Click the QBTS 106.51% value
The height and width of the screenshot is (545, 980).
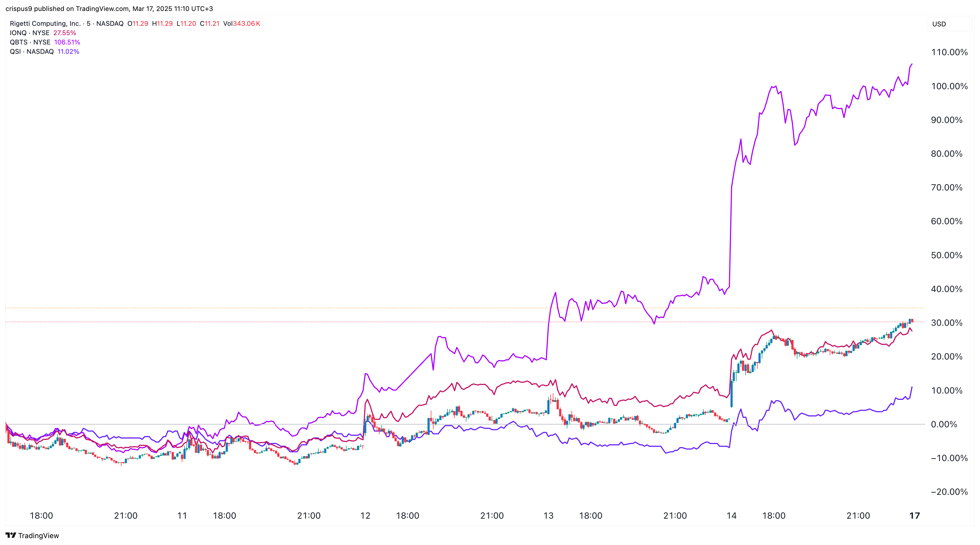tap(67, 42)
